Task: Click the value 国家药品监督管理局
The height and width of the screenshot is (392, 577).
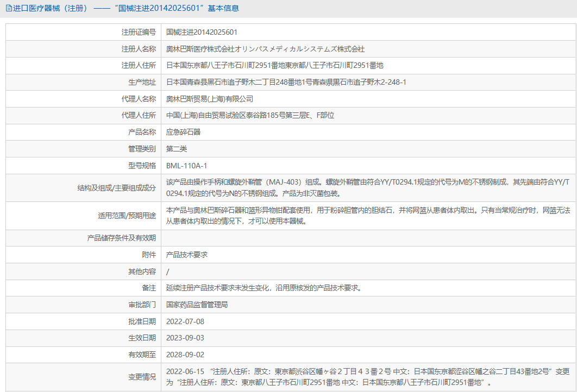Action: (197, 305)
